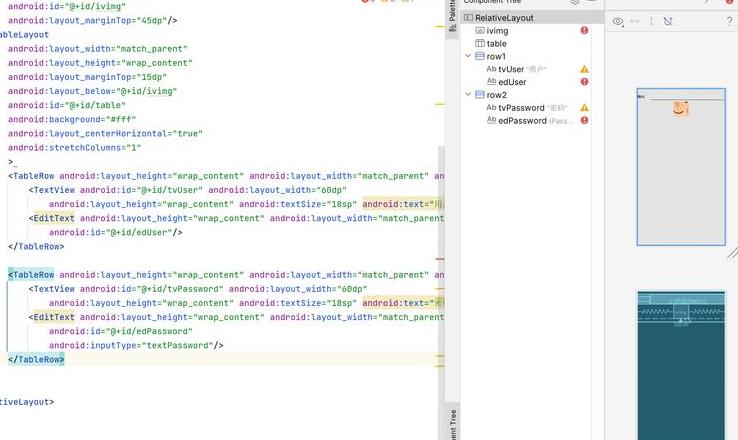Select edUser in Component Tree

click(x=512, y=82)
